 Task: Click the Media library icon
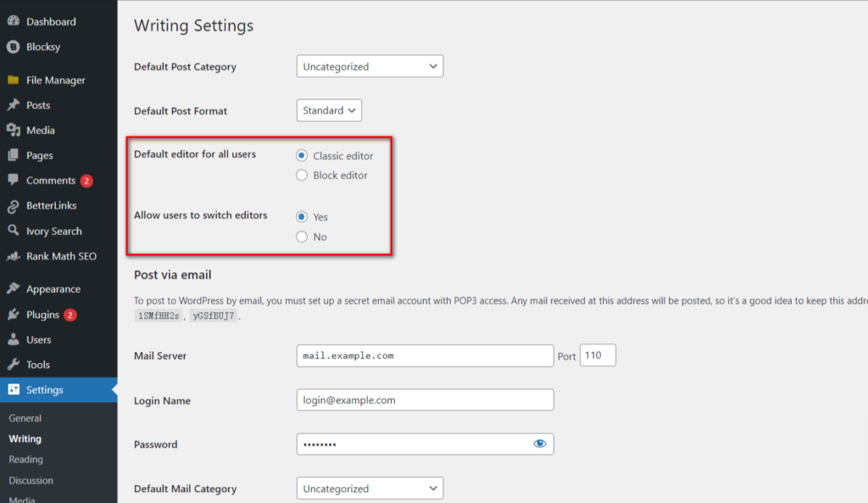[14, 130]
